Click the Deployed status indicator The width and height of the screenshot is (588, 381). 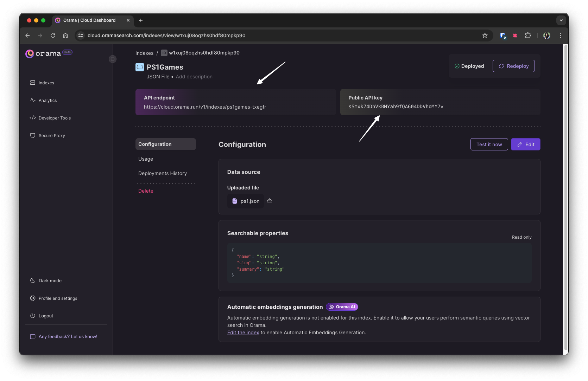click(x=469, y=66)
